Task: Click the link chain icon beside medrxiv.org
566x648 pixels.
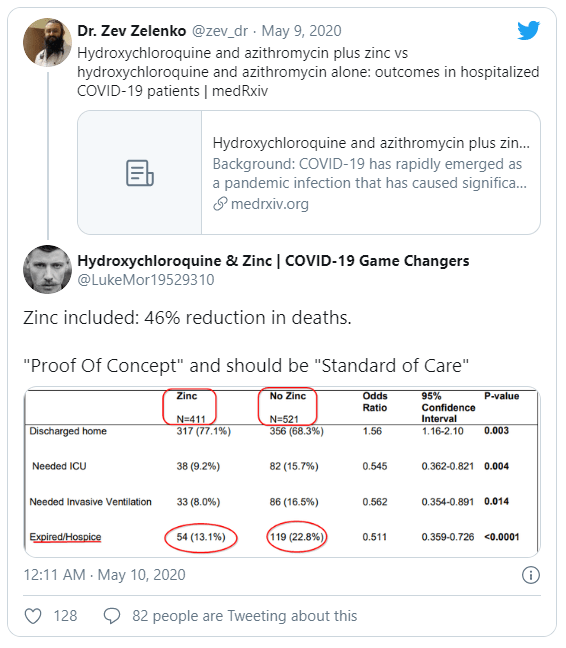Action: 220,204
